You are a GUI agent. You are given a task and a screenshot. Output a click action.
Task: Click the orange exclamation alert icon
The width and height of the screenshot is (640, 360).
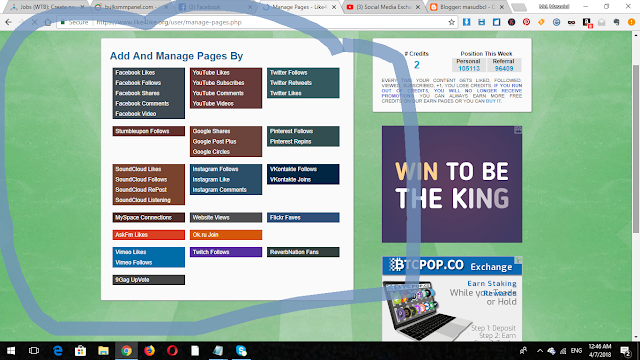(631, 22)
